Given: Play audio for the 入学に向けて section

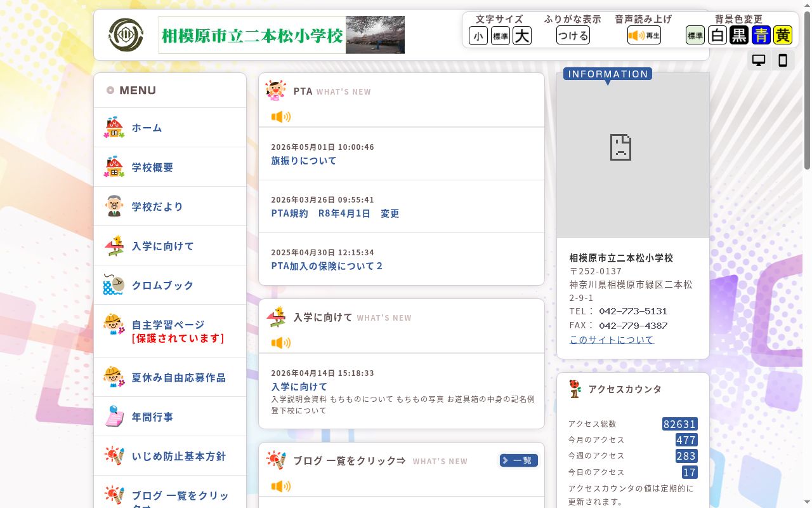Looking at the screenshot, I should (281, 343).
